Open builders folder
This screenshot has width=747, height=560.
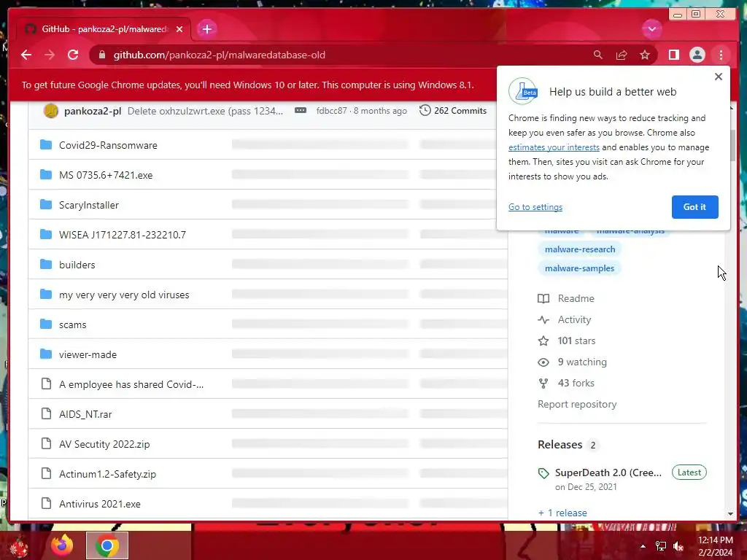(77, 265)
